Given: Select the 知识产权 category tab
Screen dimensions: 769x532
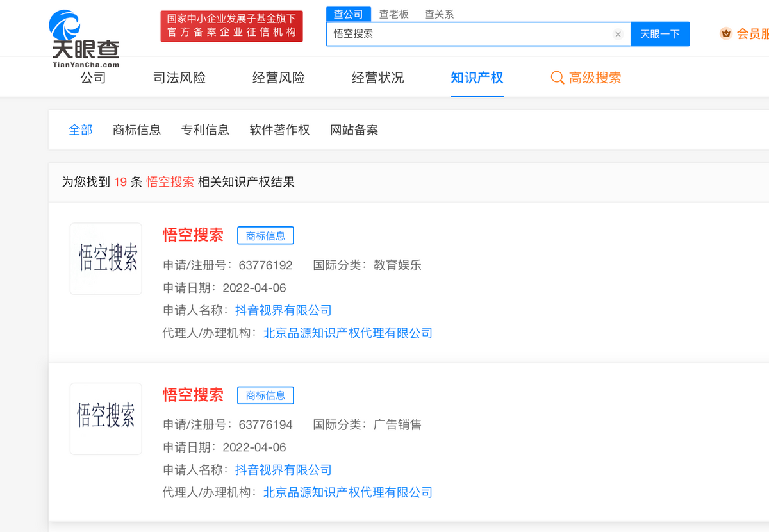Looking at the screenshot, I should pyautogui.click(x=477, y=78).
